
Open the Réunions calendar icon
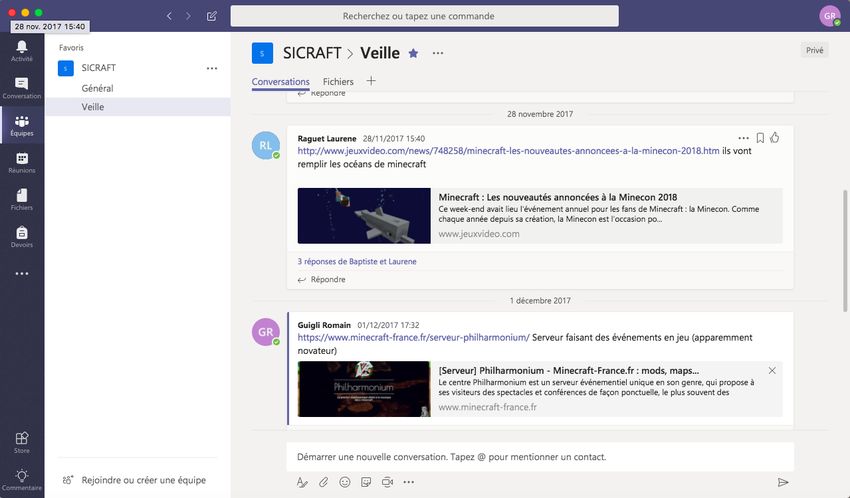(22, 162)
